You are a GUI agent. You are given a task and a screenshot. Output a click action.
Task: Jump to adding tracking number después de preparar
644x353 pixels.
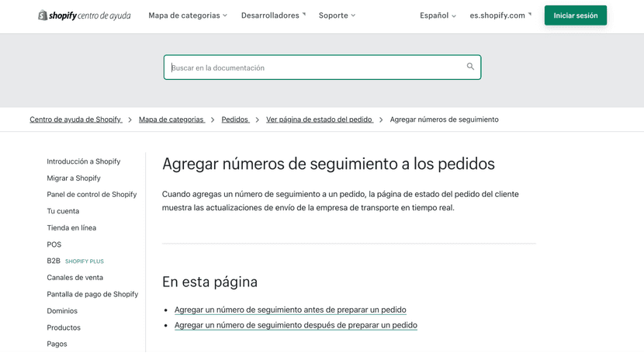tap(296, 325)
